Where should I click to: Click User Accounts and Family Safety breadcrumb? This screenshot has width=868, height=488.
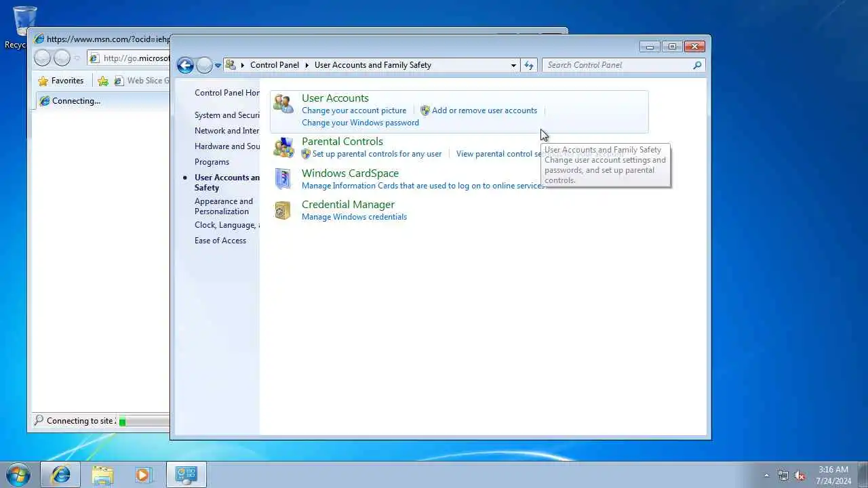pos(373,65)
